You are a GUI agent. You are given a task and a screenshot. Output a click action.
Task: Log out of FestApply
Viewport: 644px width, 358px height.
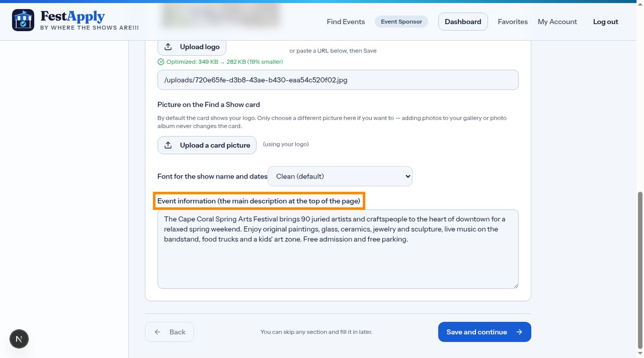point(605,21)
